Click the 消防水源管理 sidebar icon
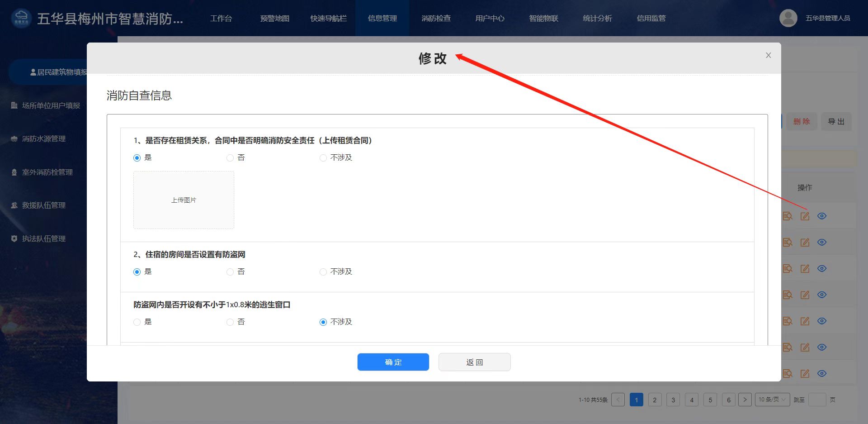868x424 pixels. pos(14,139)
